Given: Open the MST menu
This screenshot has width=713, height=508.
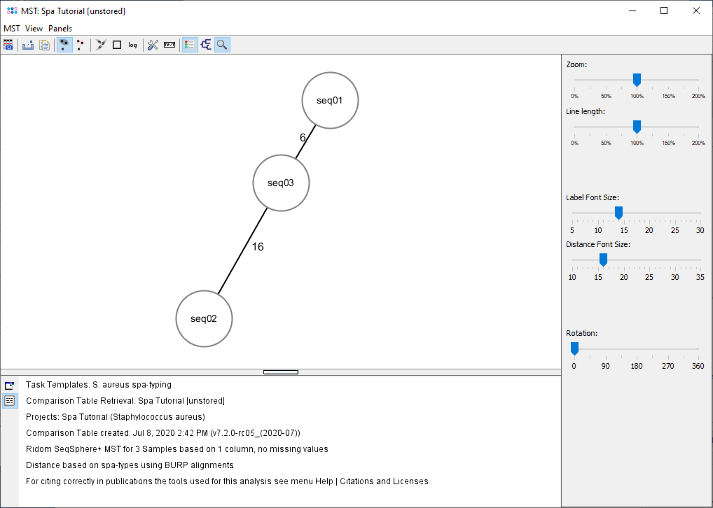Looking at the screenshot, I should [12, 28].
